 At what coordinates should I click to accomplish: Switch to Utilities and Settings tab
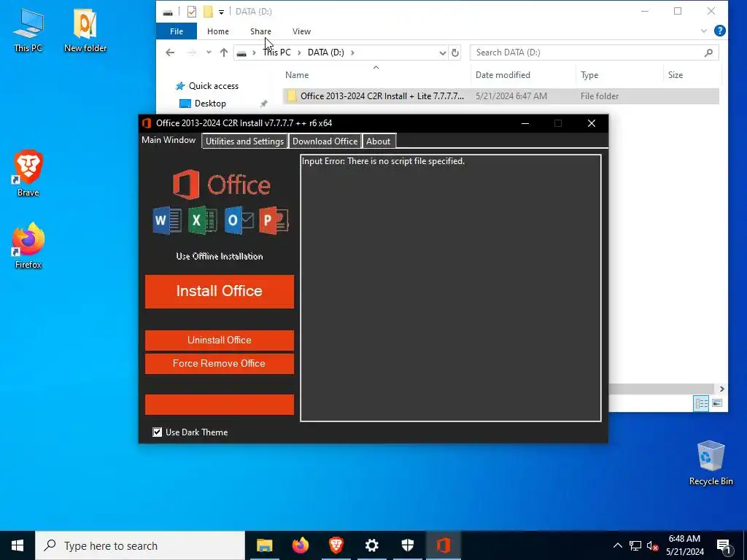245,141
